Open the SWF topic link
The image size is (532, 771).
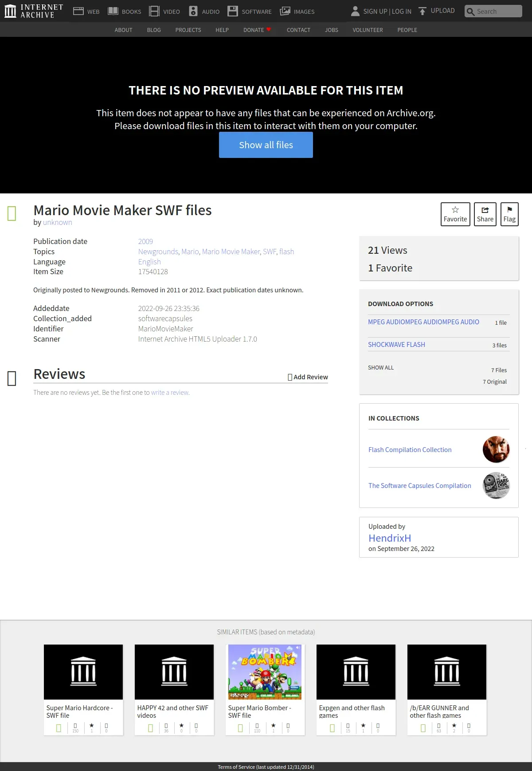click(x=270, y=252)
